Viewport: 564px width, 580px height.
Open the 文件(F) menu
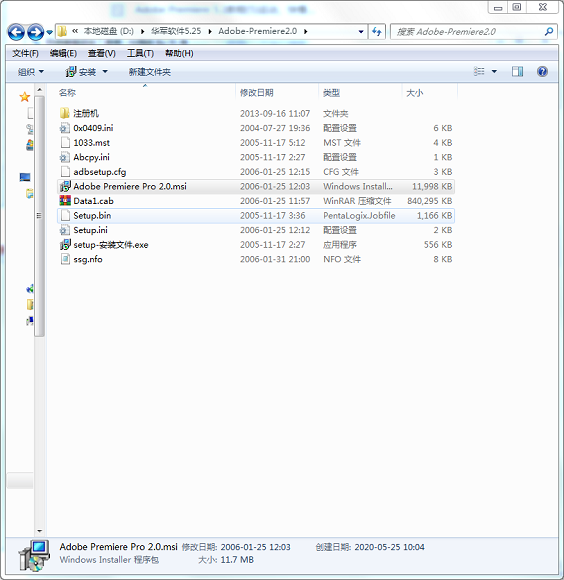pos(25,53)
